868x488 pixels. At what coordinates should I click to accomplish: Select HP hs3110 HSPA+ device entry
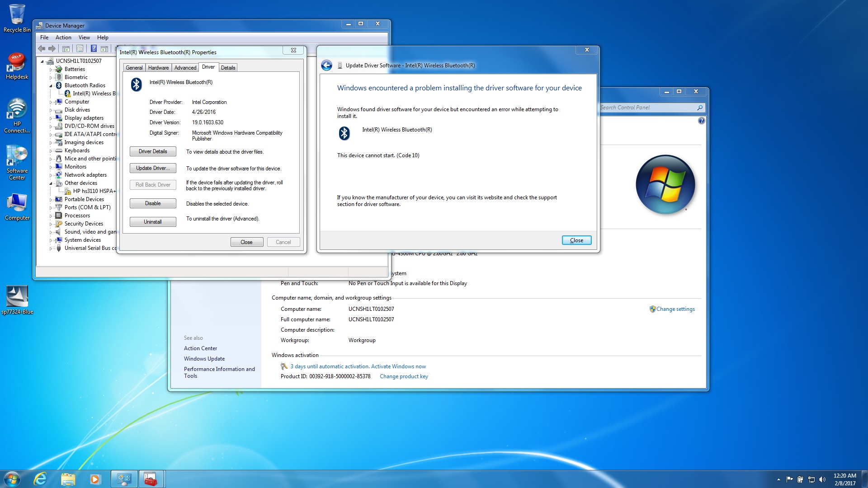click(94, 191)
